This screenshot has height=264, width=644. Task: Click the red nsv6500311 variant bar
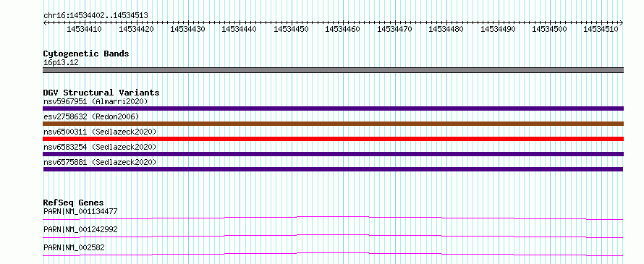pyautogui.click(x=333, y=139)
